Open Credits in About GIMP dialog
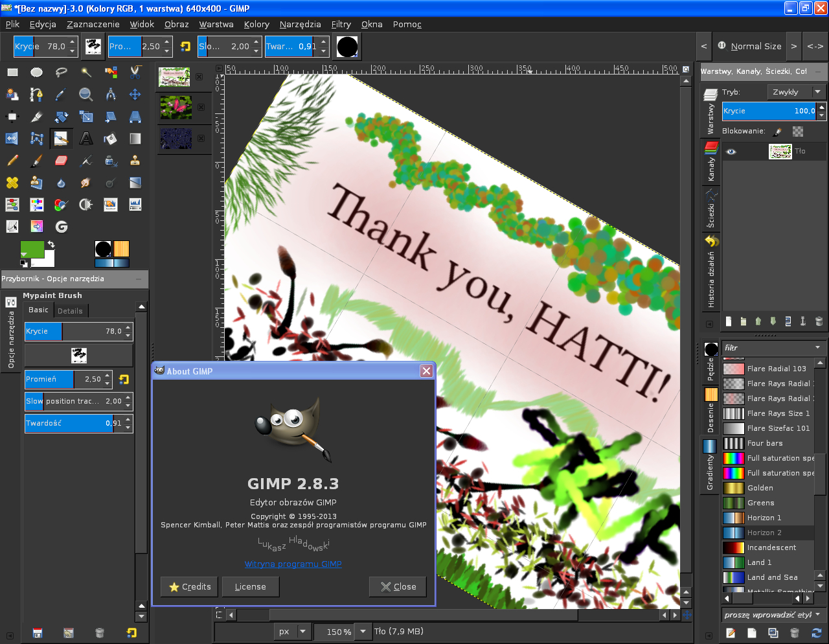 (190, 586)
